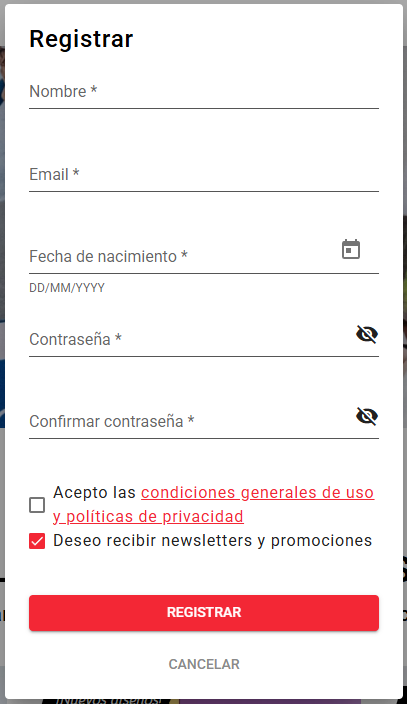Show password in the Contraseña field
407x704 pixels.
tap(367, 334)
